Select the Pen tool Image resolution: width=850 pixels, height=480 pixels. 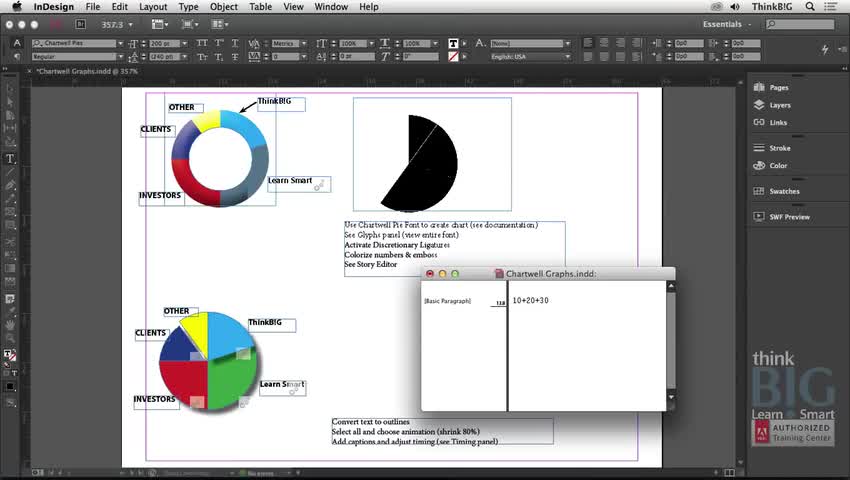10,185
